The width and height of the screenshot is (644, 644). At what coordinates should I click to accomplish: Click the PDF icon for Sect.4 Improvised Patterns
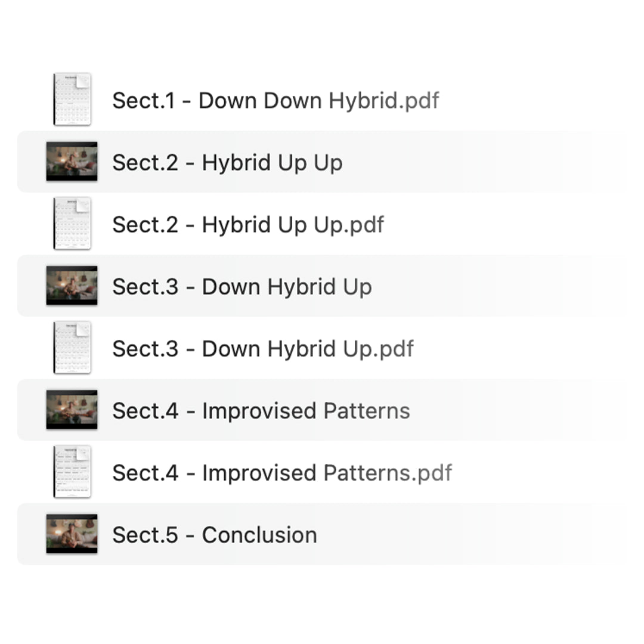pos(72,472)
